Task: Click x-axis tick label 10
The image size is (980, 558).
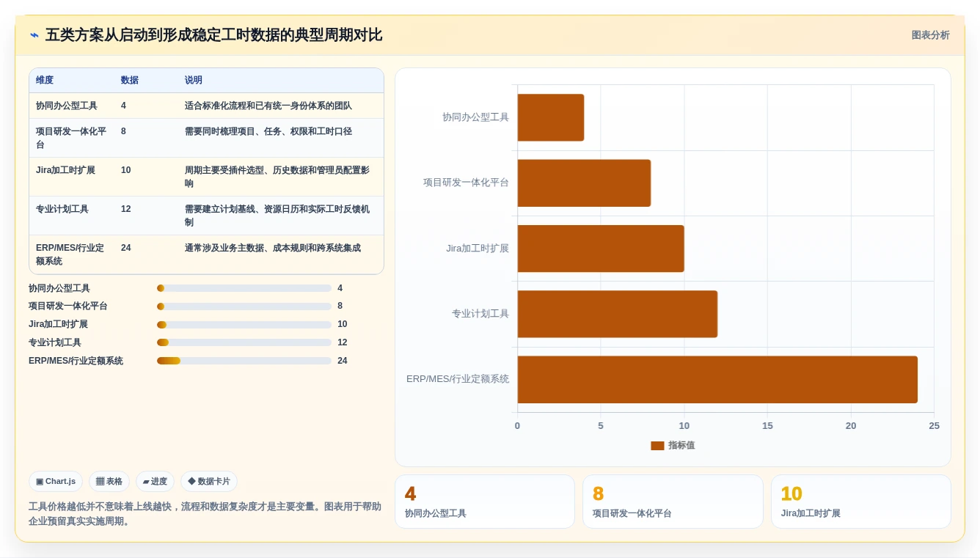Action: (x=684, y=426)
